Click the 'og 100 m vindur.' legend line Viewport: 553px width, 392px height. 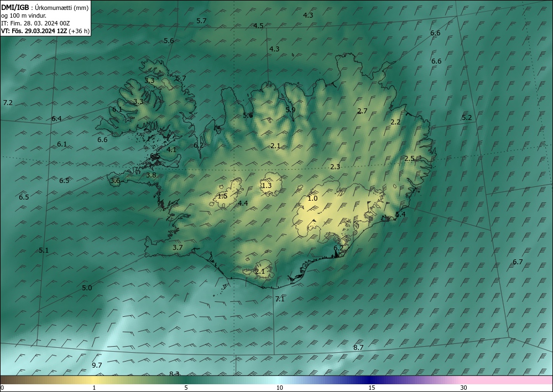pos(24,15)
